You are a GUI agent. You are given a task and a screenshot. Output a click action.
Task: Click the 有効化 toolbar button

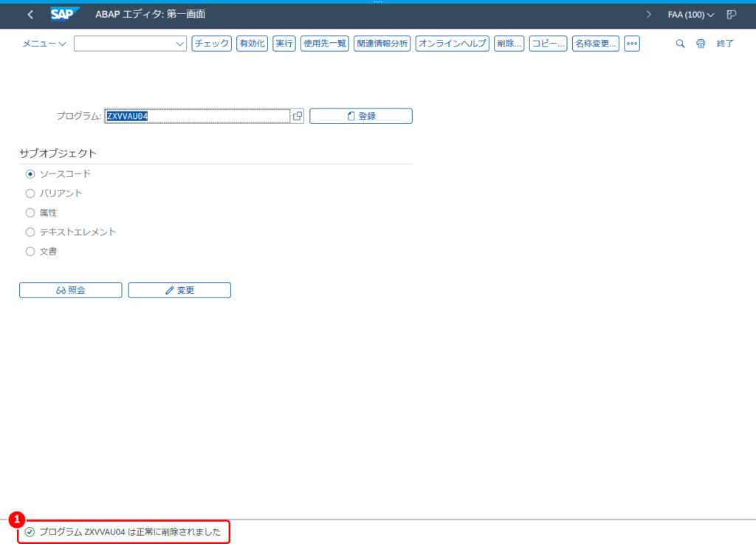coord(252,44)
